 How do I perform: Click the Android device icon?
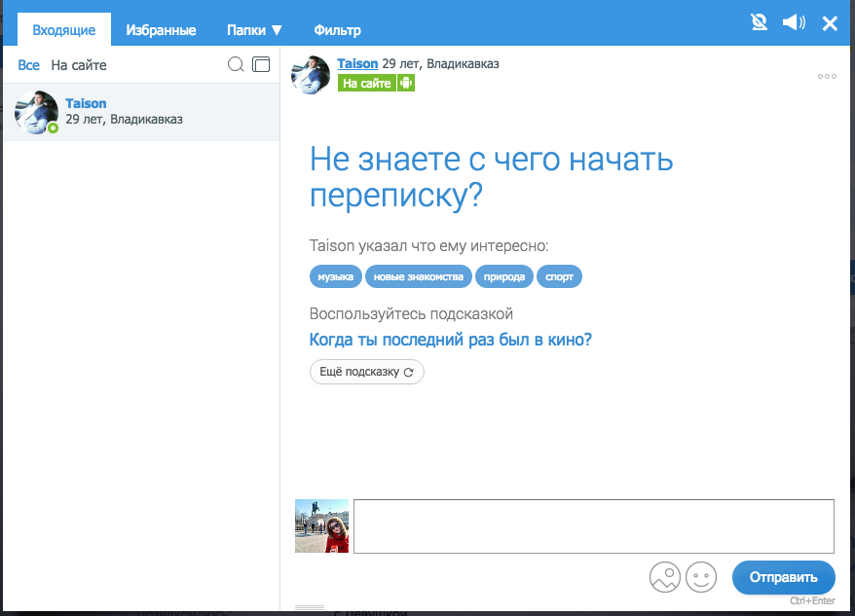point(406,83)
